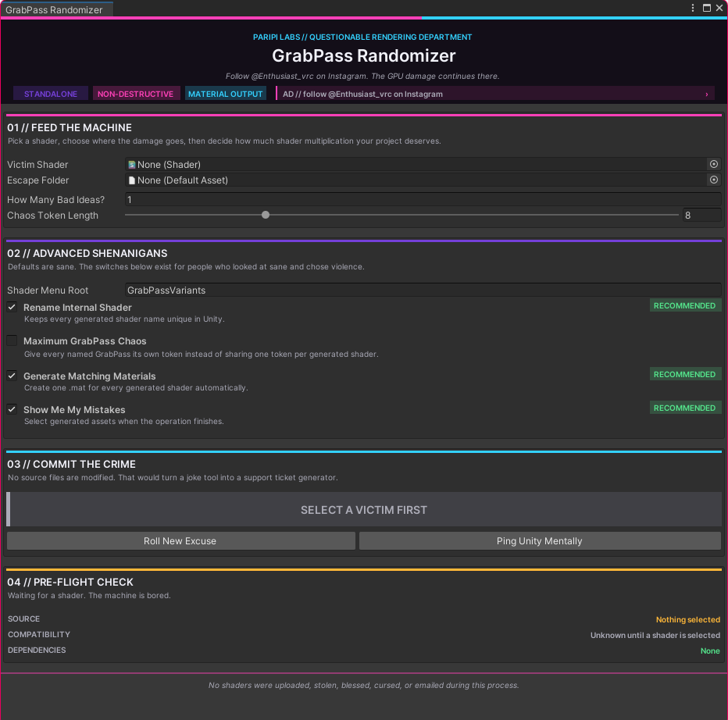Click RECOMMENDED tag beside Show Me My Mistakes
The width and height of the screenshot is (728, 720).
click(685, 408)
